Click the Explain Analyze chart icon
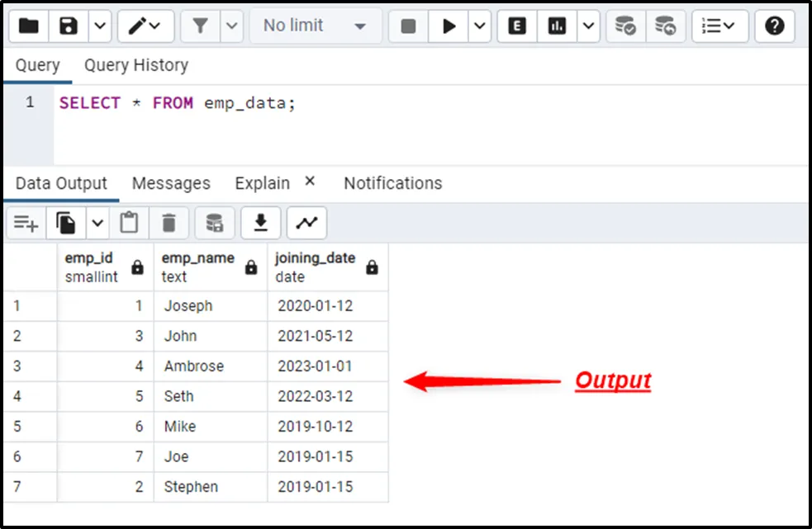Image resolution: width=812 pixels, height=529 pixels. (558, 26)
